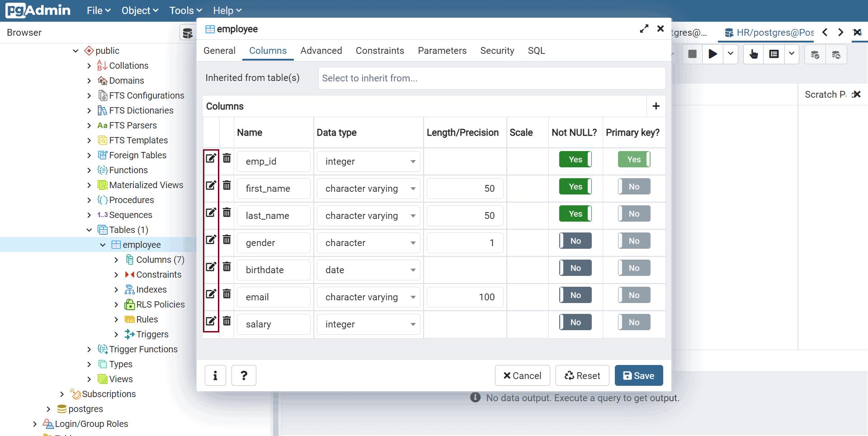Toggle Primary key for first_name column

click(x=634, y=187)
